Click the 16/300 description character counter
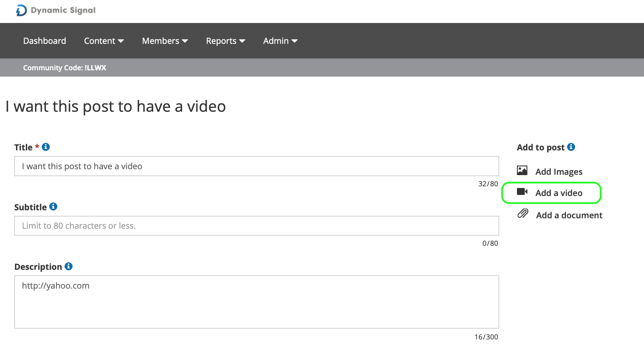 (x=486, y=337)
